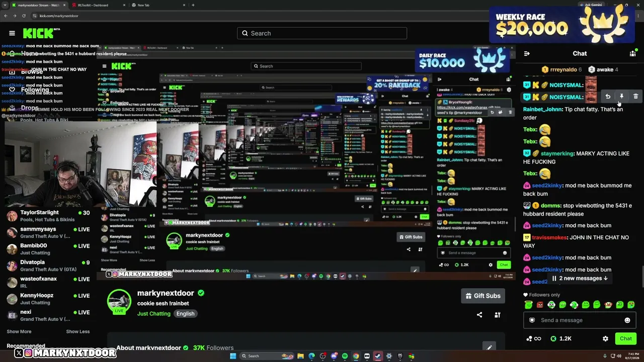Viewport: 644px width, 362px height.
Task: Expand the sidebar with Show More
Action: [x=19, y=331]
